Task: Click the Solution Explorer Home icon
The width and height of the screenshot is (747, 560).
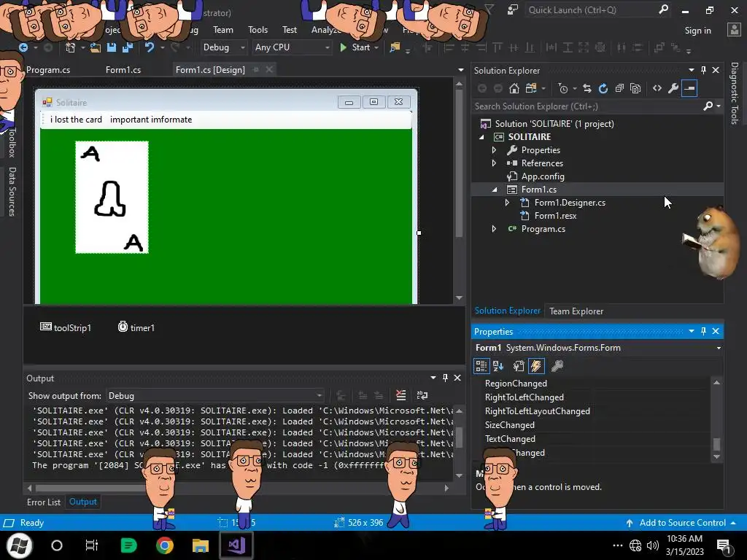Action: 514,88
